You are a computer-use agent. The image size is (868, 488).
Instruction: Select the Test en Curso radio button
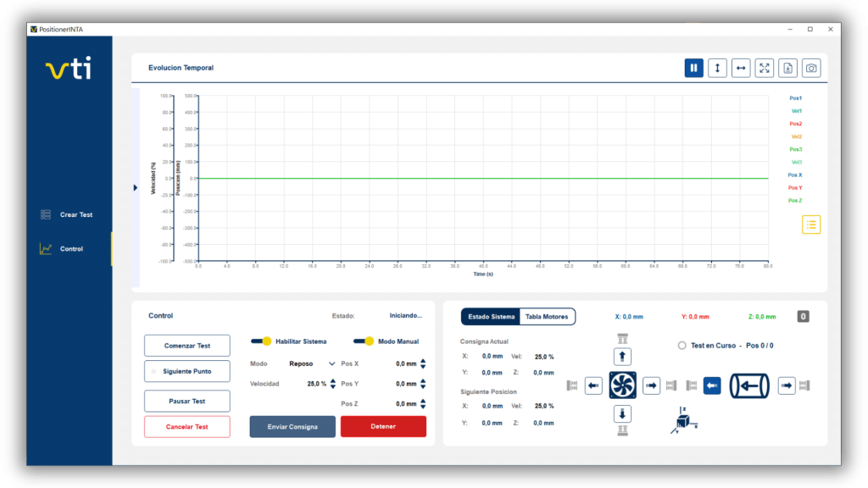[x=682, y=346]
